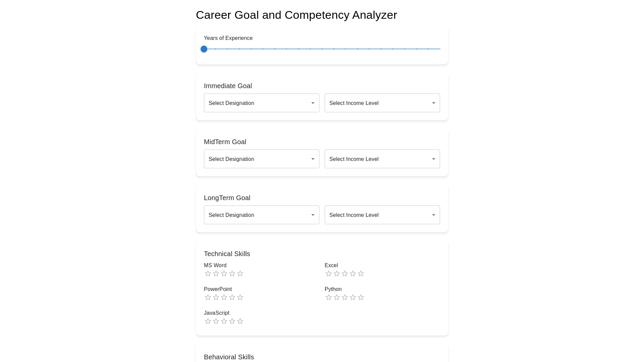
Task: Give Python a one-star rating
Action: point(329,298)
